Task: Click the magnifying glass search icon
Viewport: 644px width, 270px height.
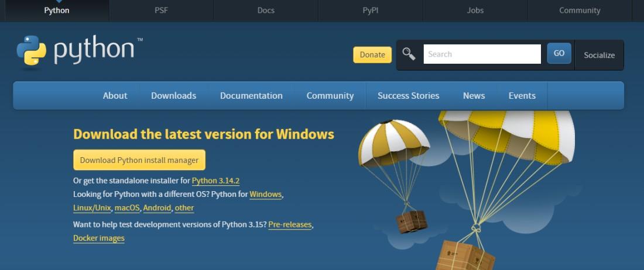Action: (409, 54)
